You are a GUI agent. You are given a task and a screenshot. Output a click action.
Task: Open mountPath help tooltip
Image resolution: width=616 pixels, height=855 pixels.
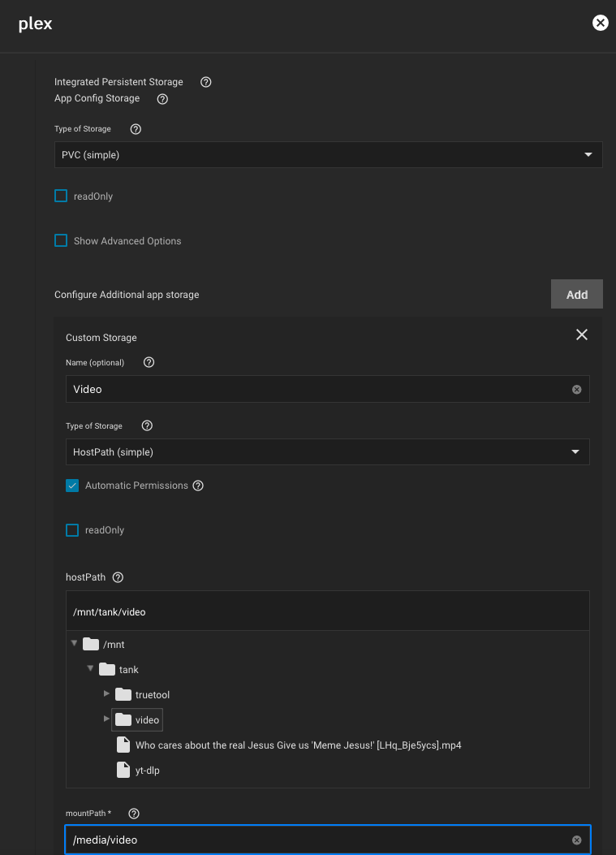click(134, 814)
